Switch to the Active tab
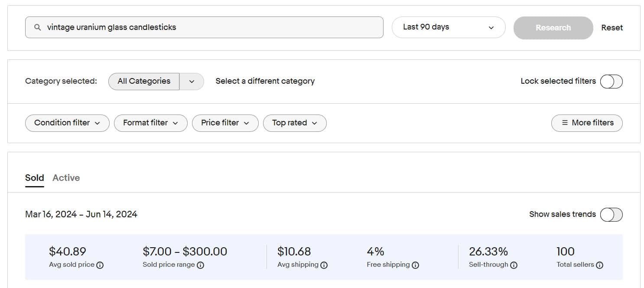The image size is (644, 288). 66,178
